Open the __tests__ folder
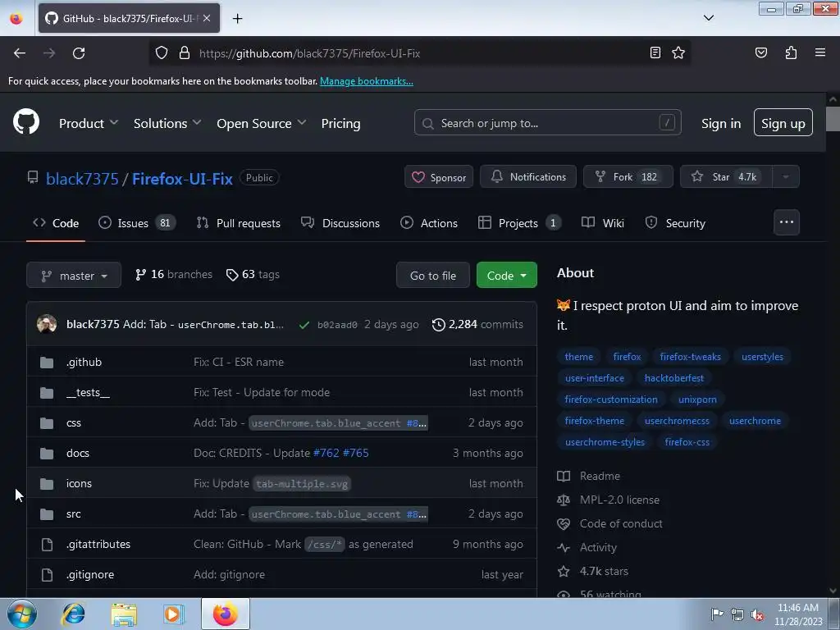The height and width of the screenshot is (630, 840). click(88, 393)
